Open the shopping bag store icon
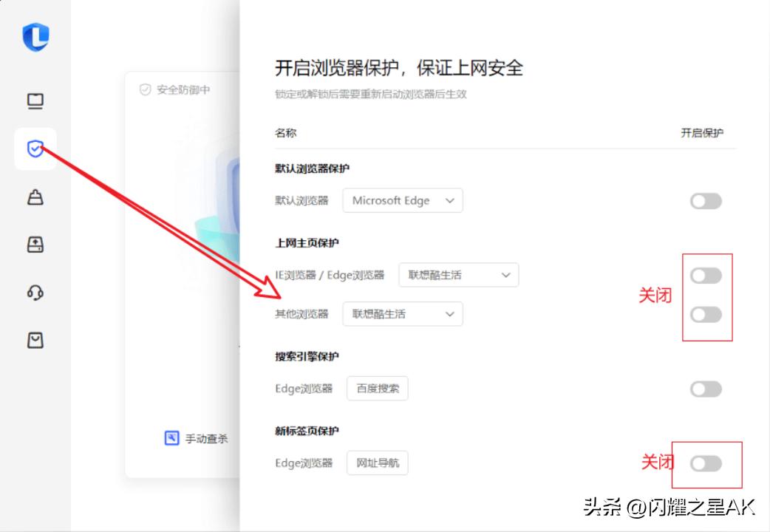770x532 pixels. coord(35,340)
